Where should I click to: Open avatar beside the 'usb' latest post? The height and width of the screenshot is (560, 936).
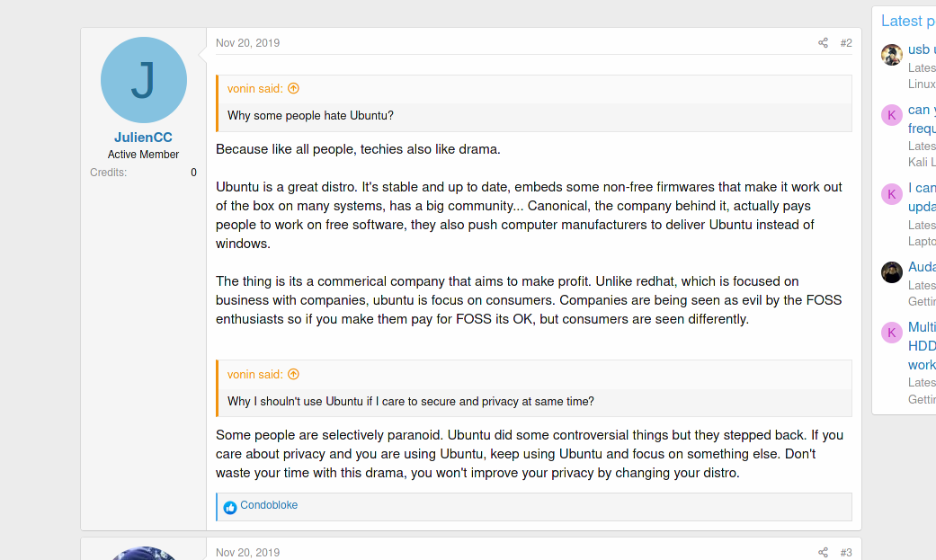point(892,54)
